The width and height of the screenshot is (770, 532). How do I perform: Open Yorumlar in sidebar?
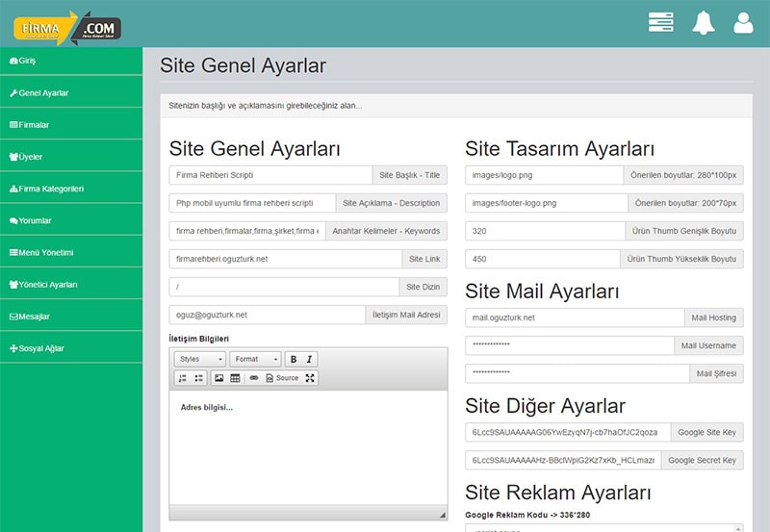pyautogui.click(x=71, y=220)
